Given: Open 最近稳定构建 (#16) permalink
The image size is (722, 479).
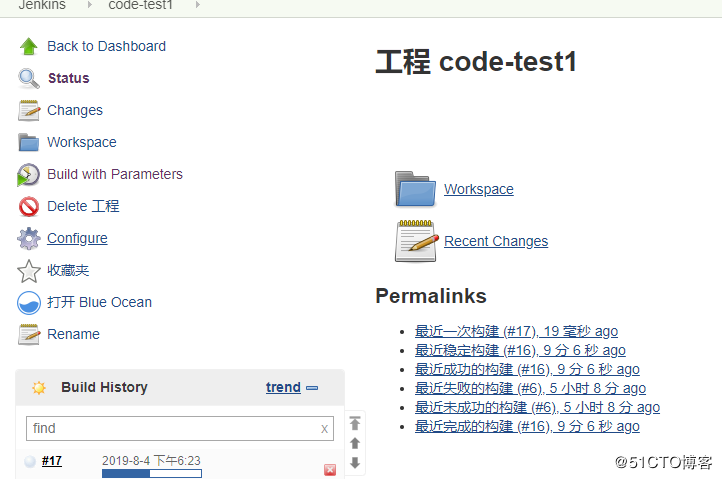Looking at the screenshot, I should 520,350.
